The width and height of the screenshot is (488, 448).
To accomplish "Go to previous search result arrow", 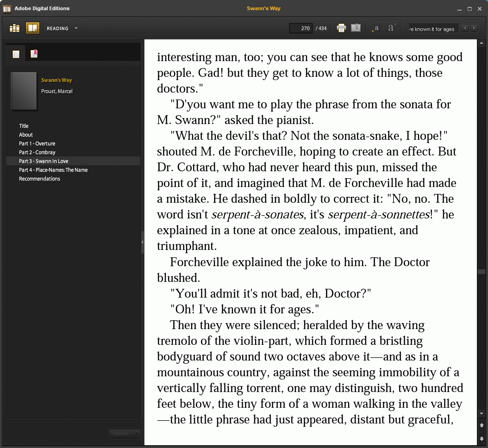I will point(465,28).
